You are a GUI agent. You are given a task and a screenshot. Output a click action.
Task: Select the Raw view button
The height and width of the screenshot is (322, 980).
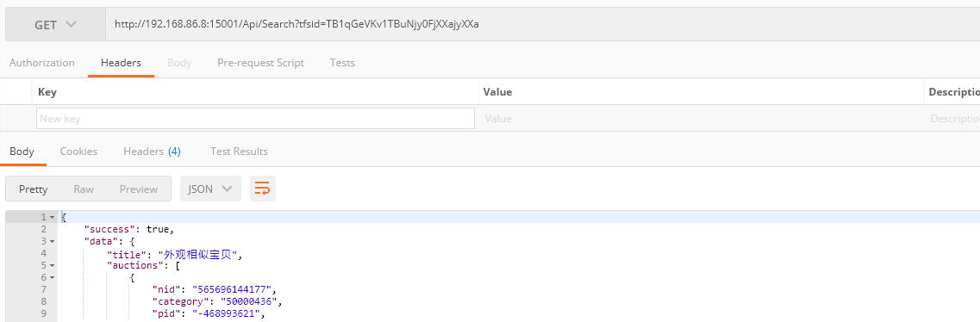click(84, 189)
